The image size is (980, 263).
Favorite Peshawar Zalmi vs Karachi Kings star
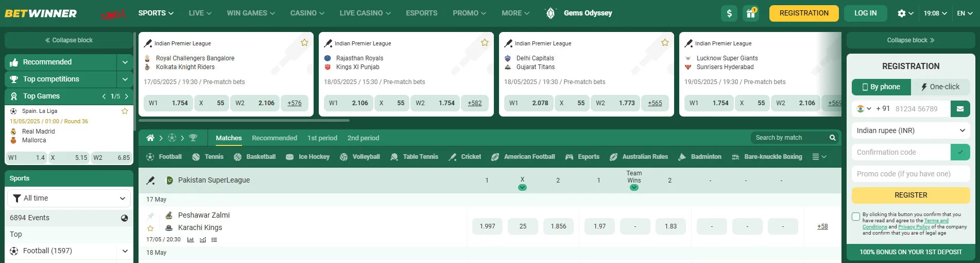click(150, 228)
